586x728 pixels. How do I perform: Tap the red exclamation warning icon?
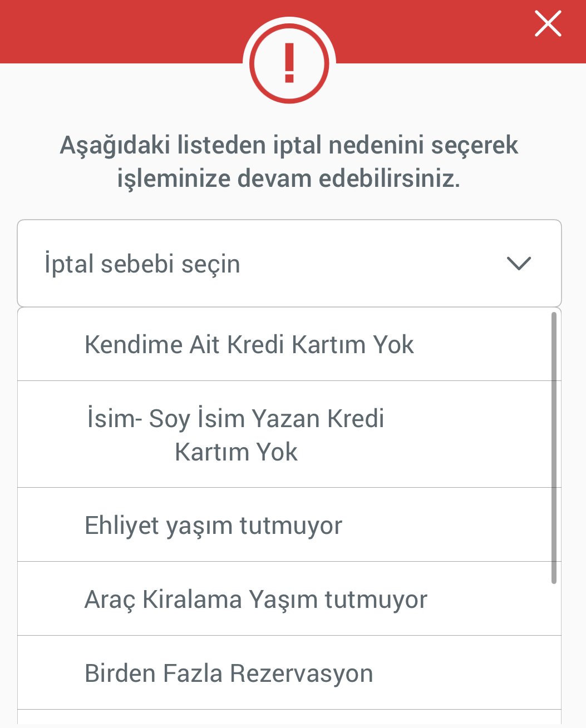(289, 63)
